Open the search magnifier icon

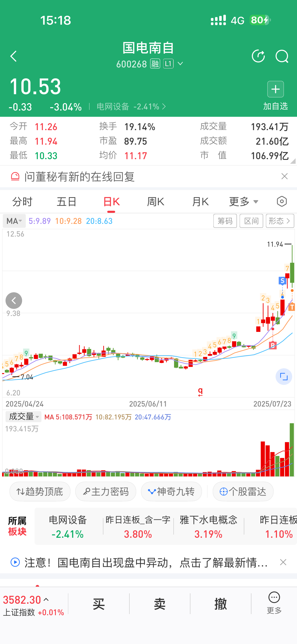coord(282,56)
